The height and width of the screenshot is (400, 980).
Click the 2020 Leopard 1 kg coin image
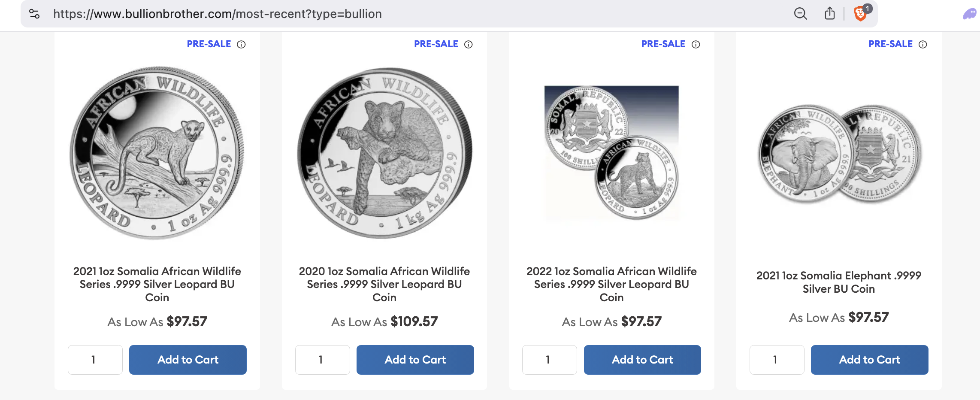point(384,152)
